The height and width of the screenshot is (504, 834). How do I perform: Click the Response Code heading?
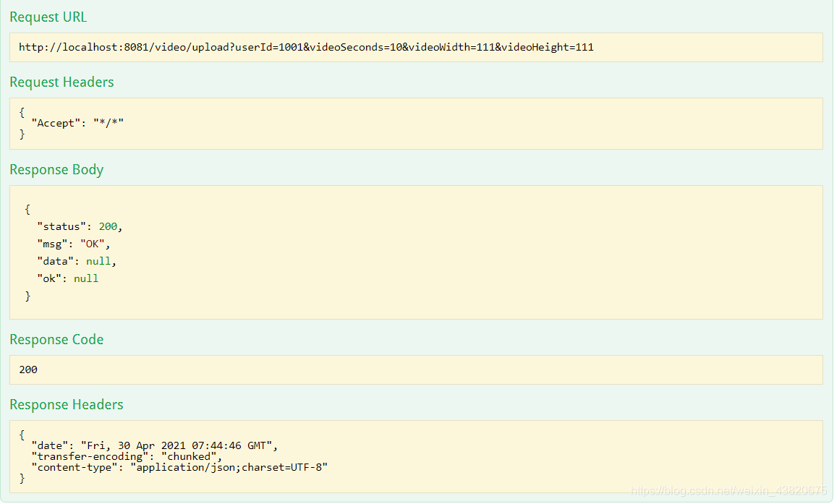[x=56, y=339]
